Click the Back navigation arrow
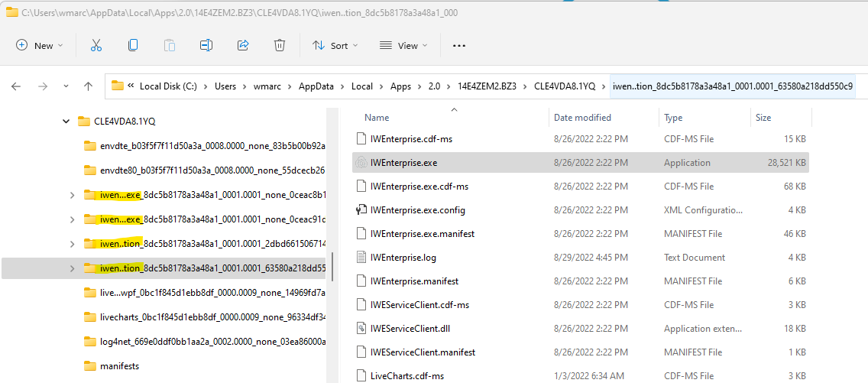Viewport: 868px width, 383px height. pos(16,86)
